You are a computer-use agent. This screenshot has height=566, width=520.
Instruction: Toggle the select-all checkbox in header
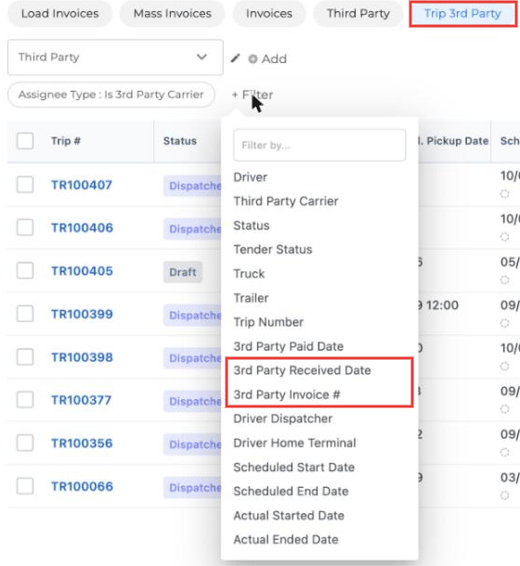pos(25,141)
